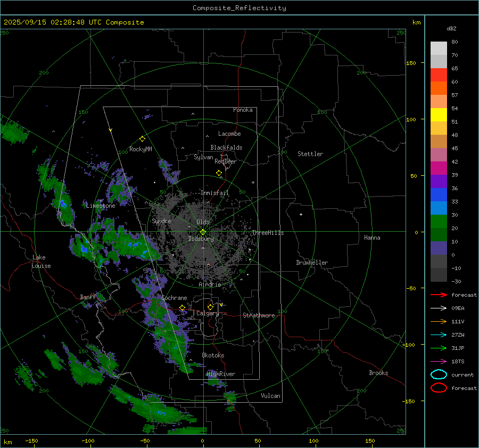This screenshot has width=479, height=448.
Task: Click the Composite_Reflectivity title
Action: click(240, 8)
